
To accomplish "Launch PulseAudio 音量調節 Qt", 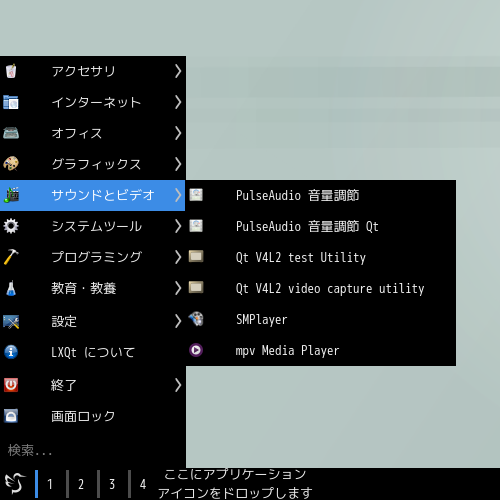I will pyautogui.click(x=321, y=226).
